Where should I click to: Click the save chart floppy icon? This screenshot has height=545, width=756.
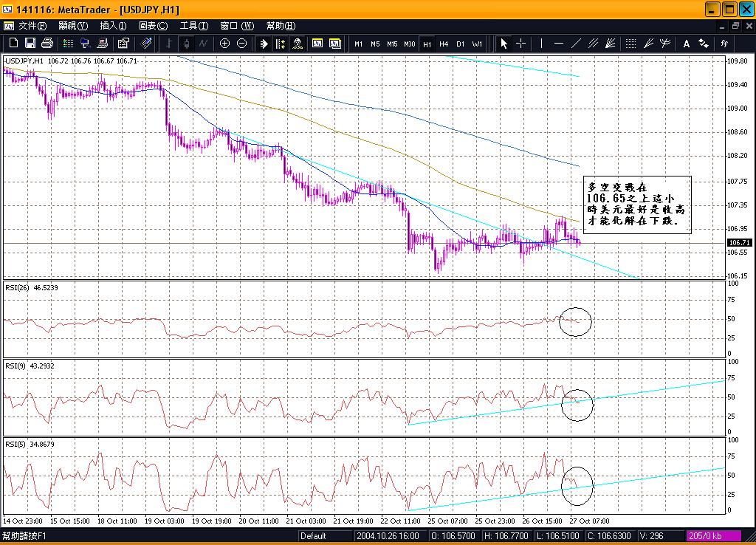pos(30,44)
